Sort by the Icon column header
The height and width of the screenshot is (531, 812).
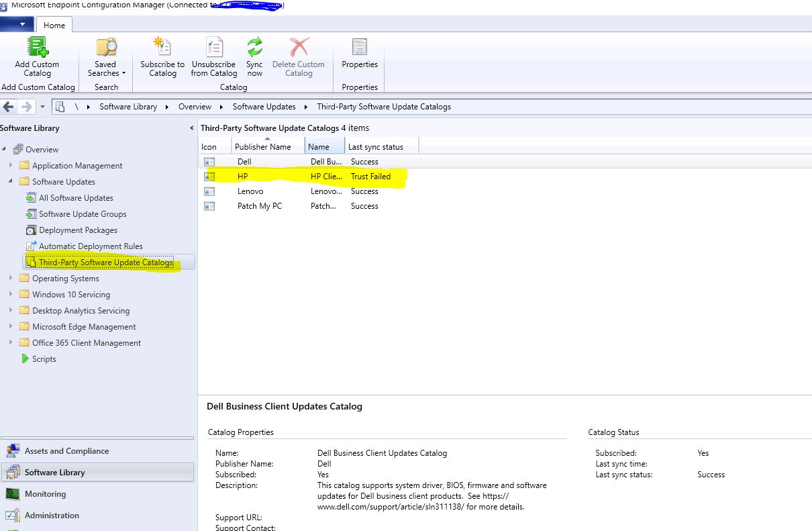tap(215, 146)
